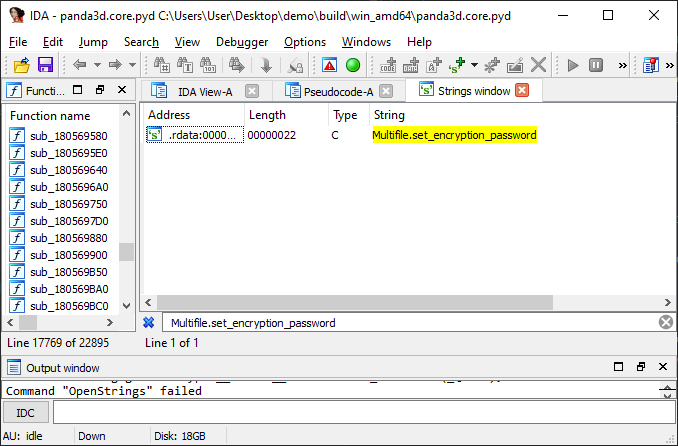
Task: Click the green 's' string-literal icon
Action: click(457, 65)
